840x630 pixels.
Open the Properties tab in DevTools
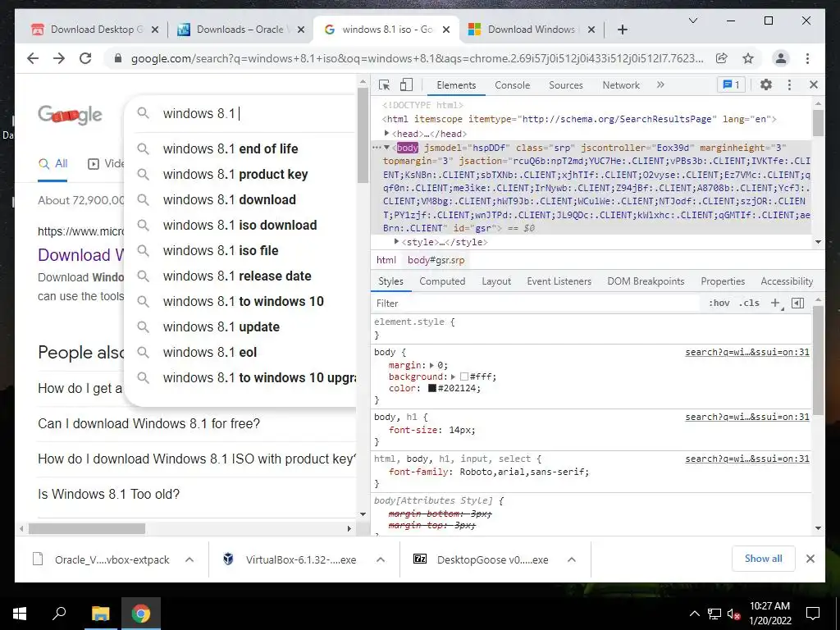pos(723,281)
